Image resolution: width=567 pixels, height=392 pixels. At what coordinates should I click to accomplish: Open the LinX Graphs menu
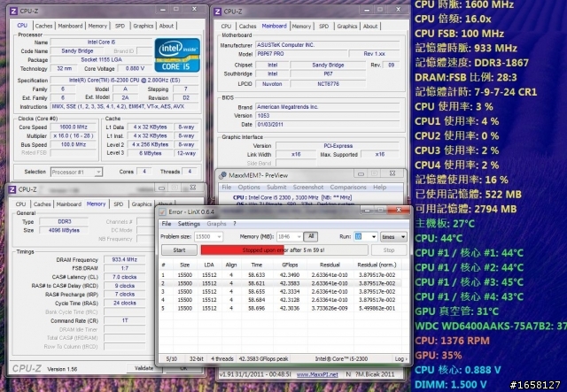[216, 224]
